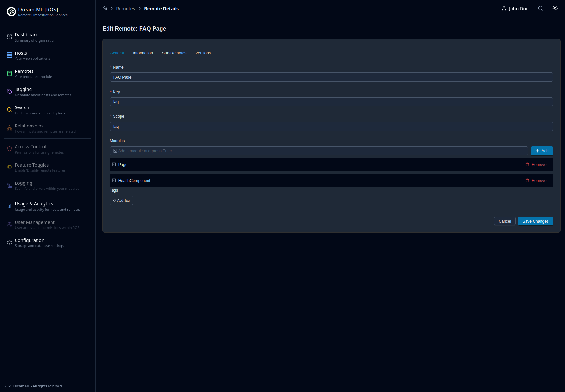Toggle light/dark theme sun icon
Image resolution: width=565 pixels, height=392 pixels.
[555, 9]
